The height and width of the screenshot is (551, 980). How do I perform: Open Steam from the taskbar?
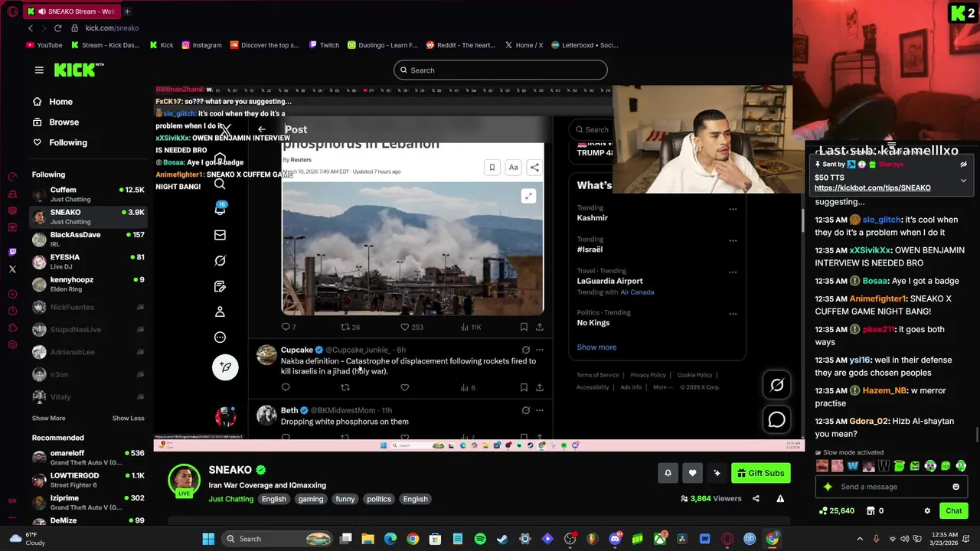point(502,539)
